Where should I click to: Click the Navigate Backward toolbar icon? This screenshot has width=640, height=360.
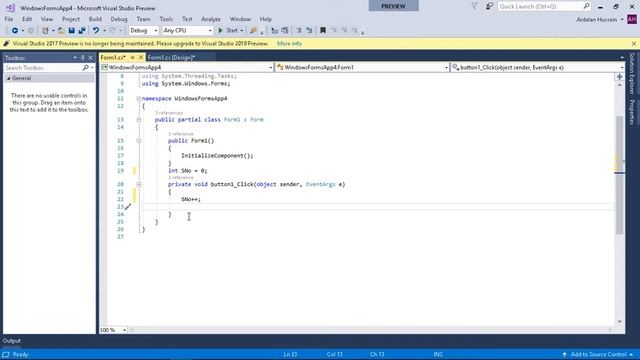click(15, 31)
